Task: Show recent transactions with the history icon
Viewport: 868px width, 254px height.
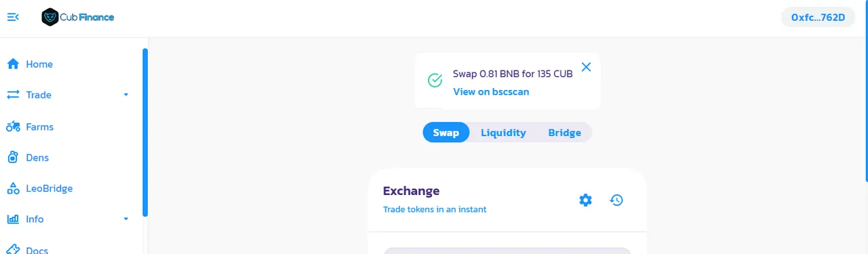Action: pos(616,200)
